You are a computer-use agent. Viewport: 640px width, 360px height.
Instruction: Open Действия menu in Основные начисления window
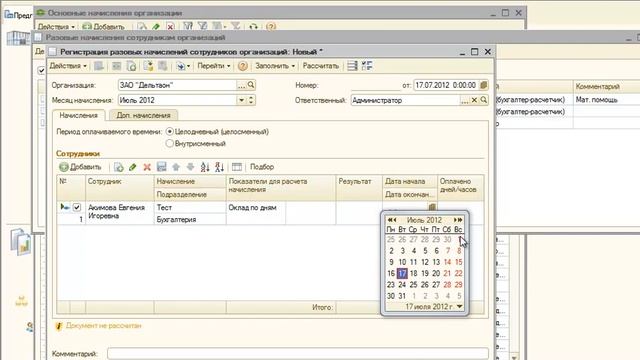coord(56,27)
